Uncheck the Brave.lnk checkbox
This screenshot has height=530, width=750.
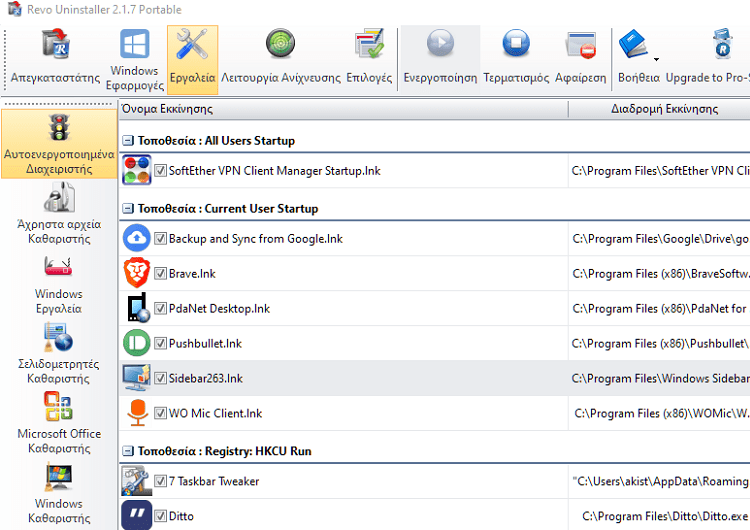[160, 273]
